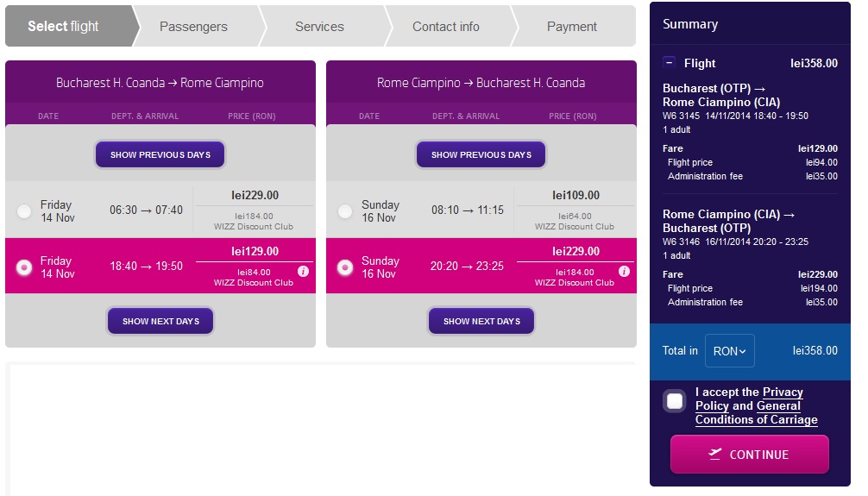Viewport: 868px width, 496px height.
Task: Show previous days for outbound flight
Action: click(x=160, y=155)
